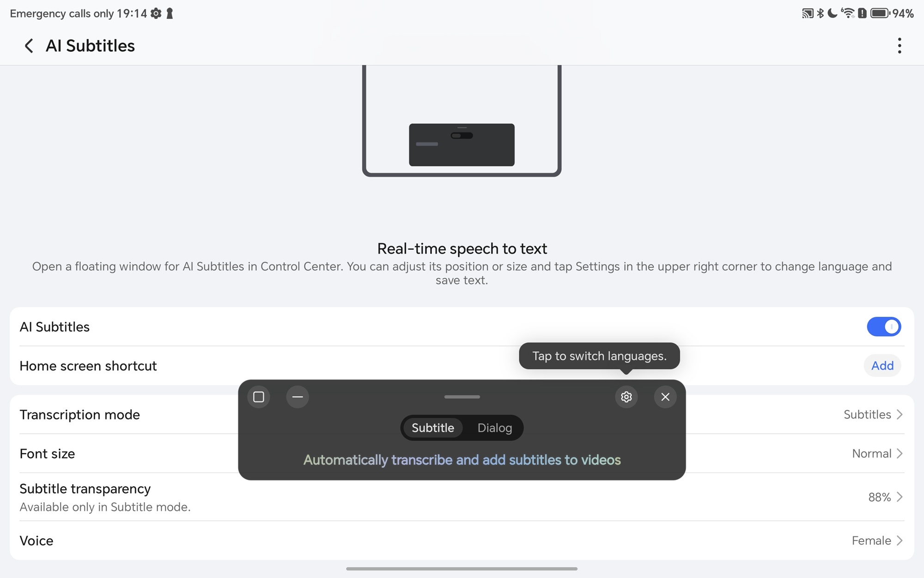Change Font size Normal setting
The width and height of the screenshot is (924, 578).
[877, 454]
